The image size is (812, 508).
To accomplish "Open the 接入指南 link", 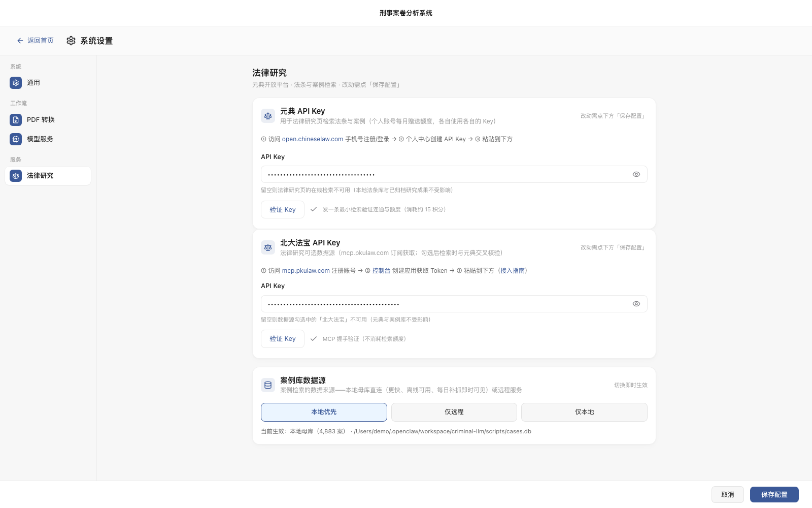I will [x=513, y=271].
